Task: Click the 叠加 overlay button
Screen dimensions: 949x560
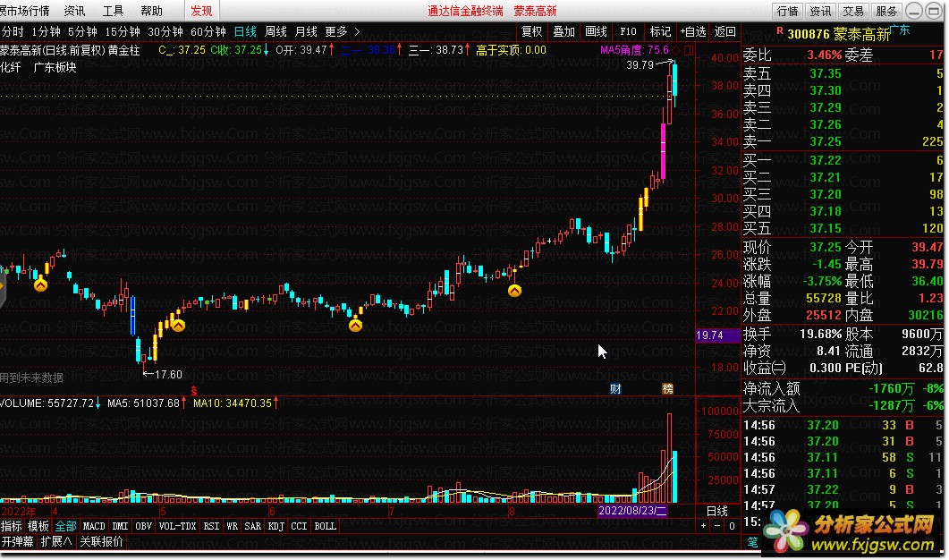Action: coord(564,31)
